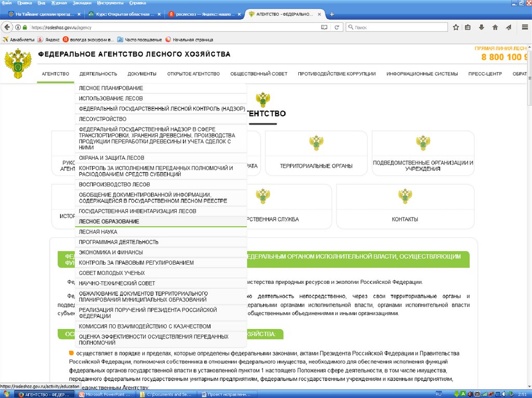Open the ОБЩЕСТВЕННЫЙ СОВЕТ site menu
This screenshot has width=532, height=398.
(259, 74)
